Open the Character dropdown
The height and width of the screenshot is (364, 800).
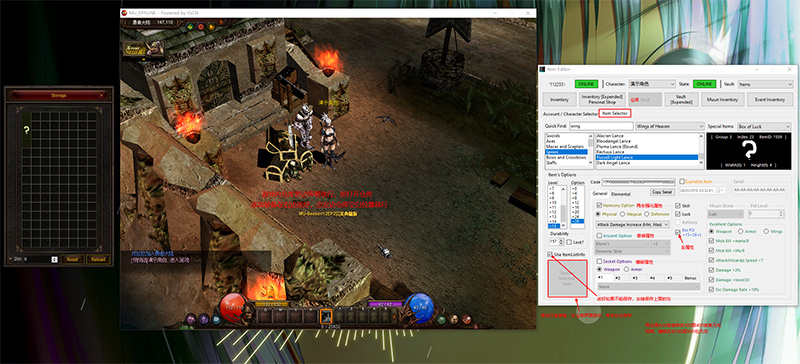point(652,84)
